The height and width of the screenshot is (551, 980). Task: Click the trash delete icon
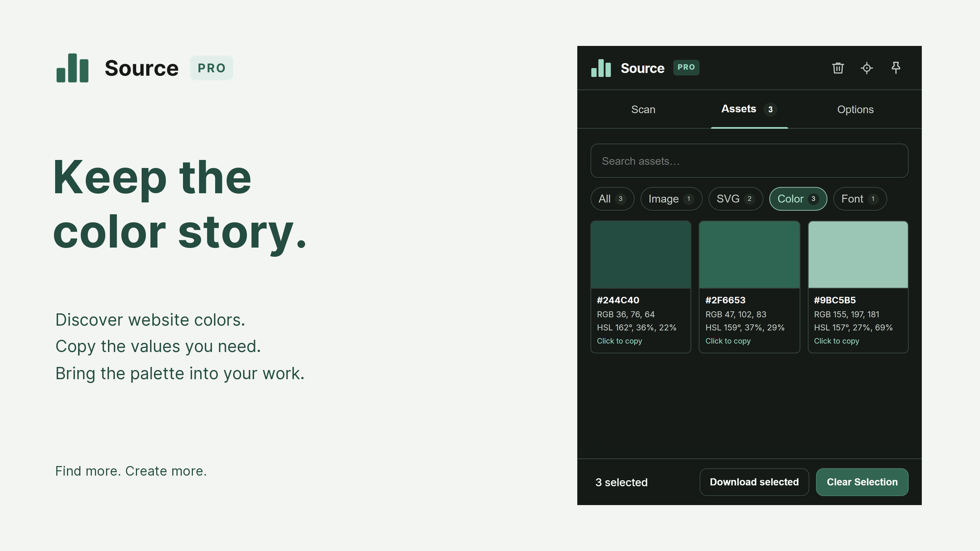click(x=838, y=68)
